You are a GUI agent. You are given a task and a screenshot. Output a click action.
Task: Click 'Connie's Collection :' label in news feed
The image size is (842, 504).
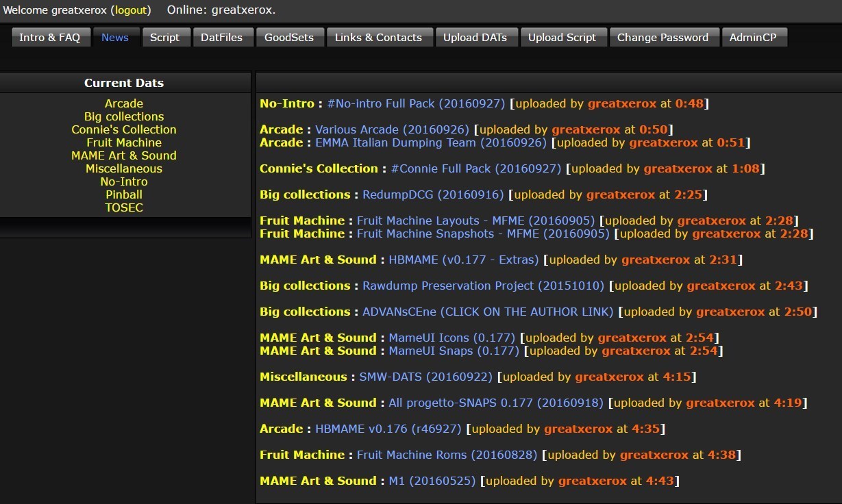coord(323,168)
